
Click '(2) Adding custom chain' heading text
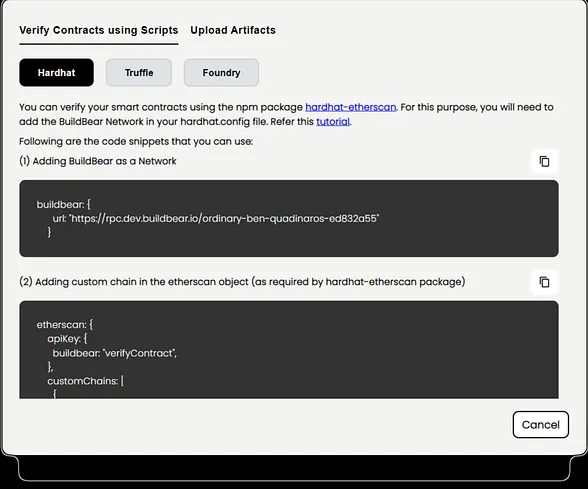(242, 282)
